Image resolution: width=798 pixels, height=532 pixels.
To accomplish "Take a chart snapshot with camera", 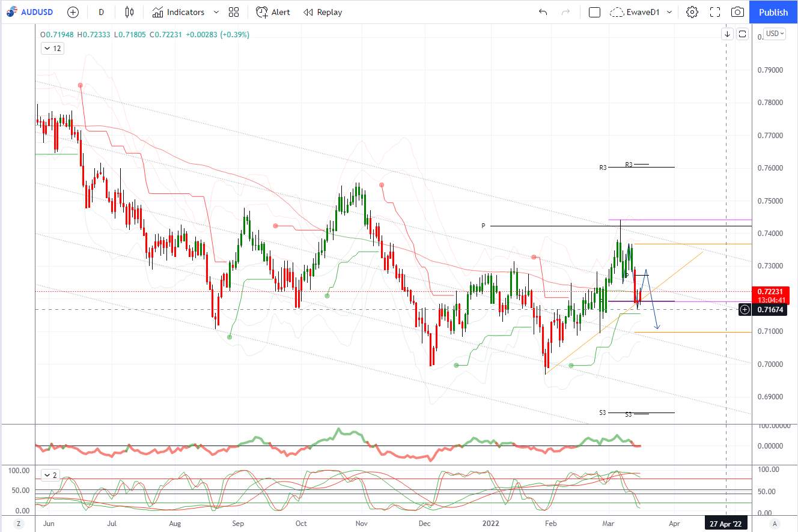I will pos(737,12).
